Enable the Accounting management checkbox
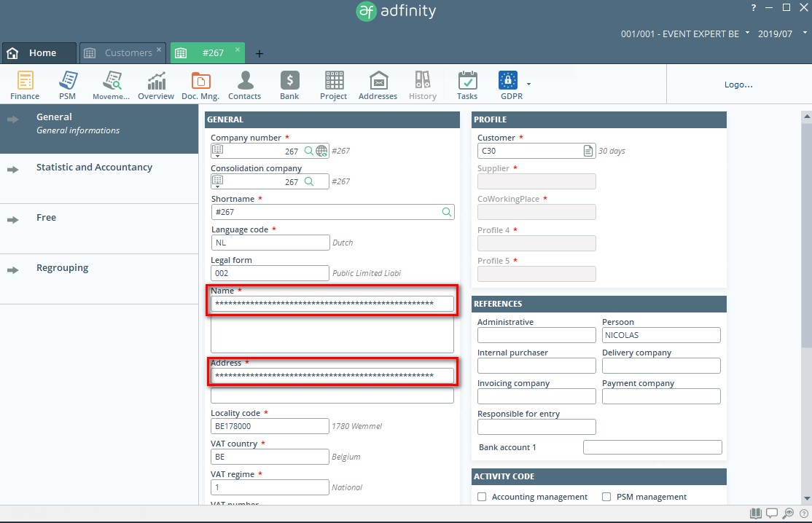The width and height of the screenshot is (812, 523). pos(482,497)
